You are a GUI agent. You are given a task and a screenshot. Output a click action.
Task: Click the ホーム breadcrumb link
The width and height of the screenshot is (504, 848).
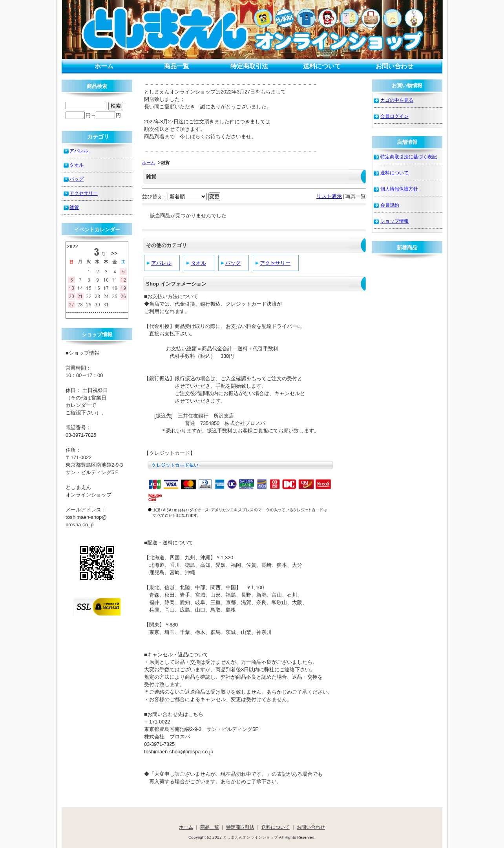click(148, 163)
